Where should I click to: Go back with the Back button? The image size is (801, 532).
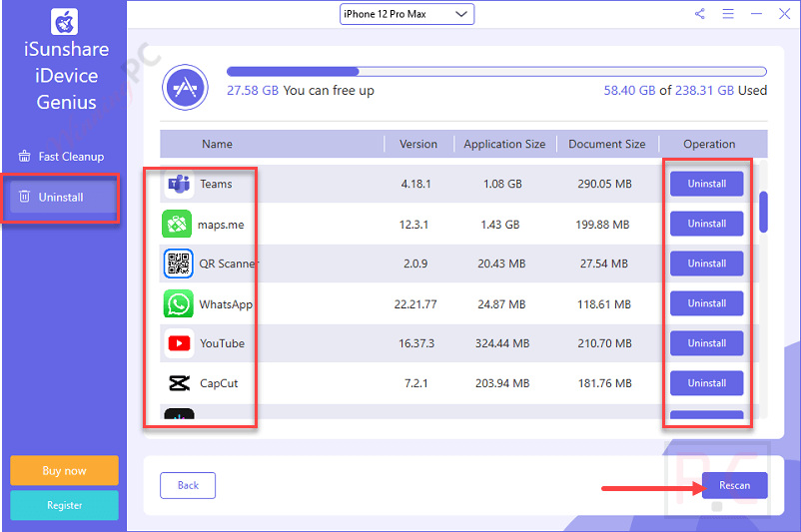point(188,485)
